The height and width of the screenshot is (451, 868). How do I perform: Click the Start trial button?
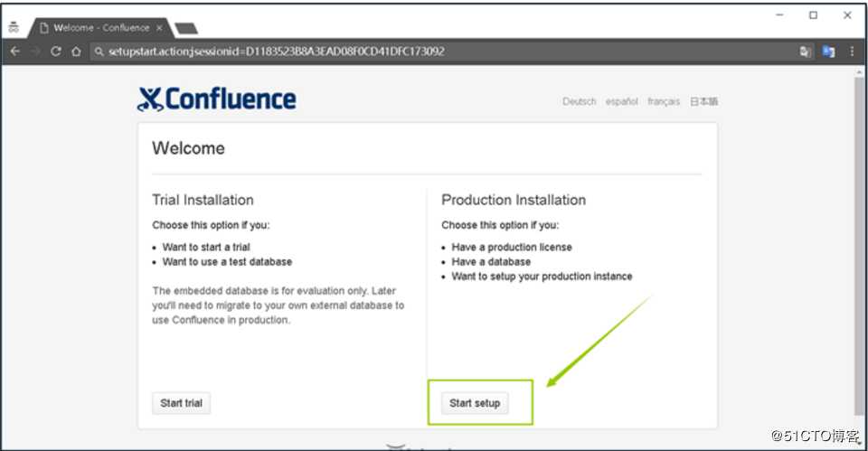(181, 403)
